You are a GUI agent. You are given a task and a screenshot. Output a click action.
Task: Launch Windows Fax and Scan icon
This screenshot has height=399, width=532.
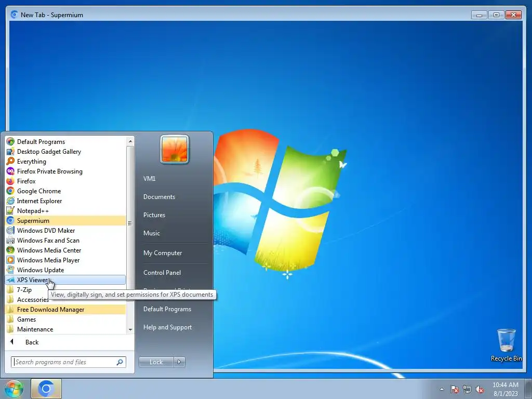tap(10, 240)
